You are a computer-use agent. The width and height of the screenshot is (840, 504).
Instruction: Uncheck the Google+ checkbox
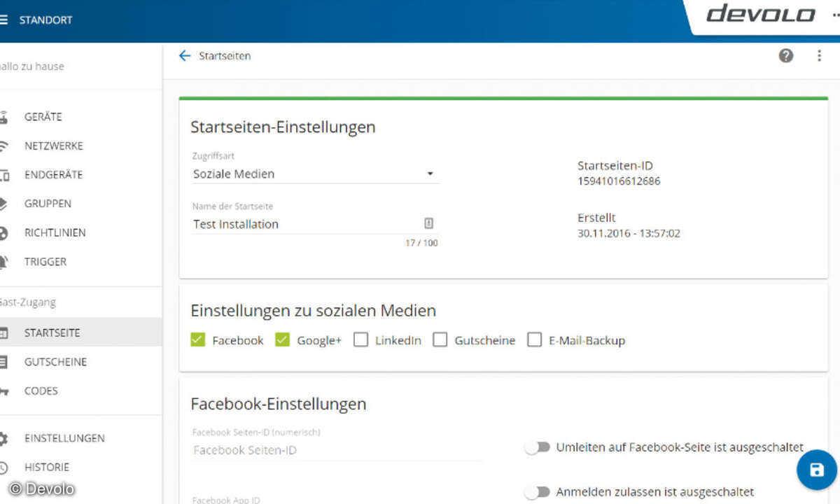282,340
